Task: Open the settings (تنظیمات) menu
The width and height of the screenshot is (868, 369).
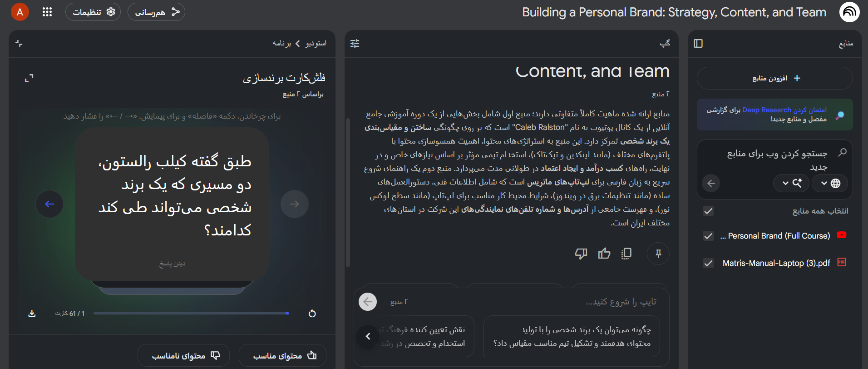Action: click(x=93, y=12)
